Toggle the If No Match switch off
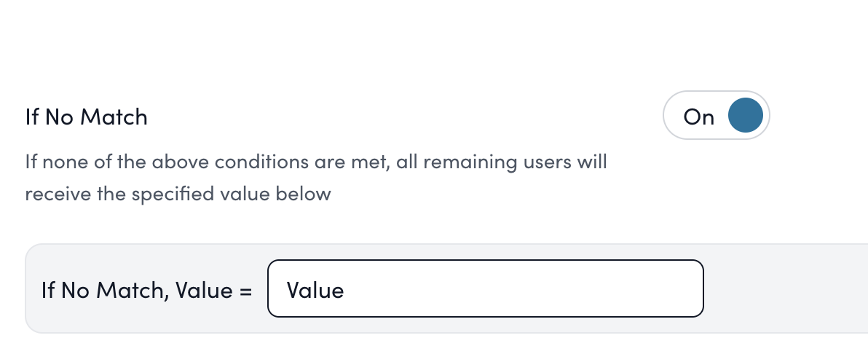Screen dimensions: 868x354 (716, 117)
